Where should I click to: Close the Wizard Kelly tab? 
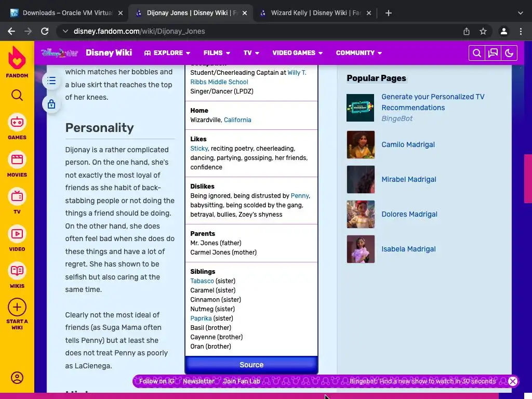(x=369, y=13)
